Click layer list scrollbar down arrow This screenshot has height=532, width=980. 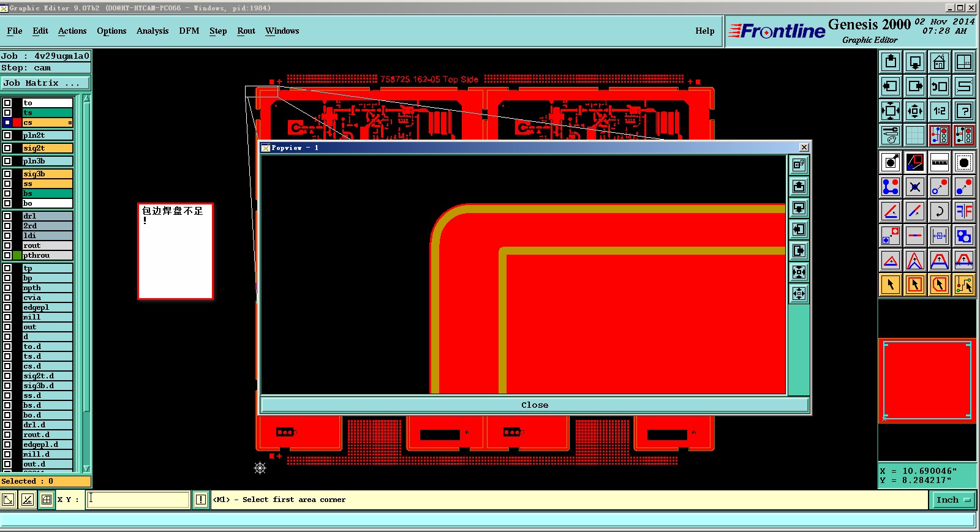86,468
